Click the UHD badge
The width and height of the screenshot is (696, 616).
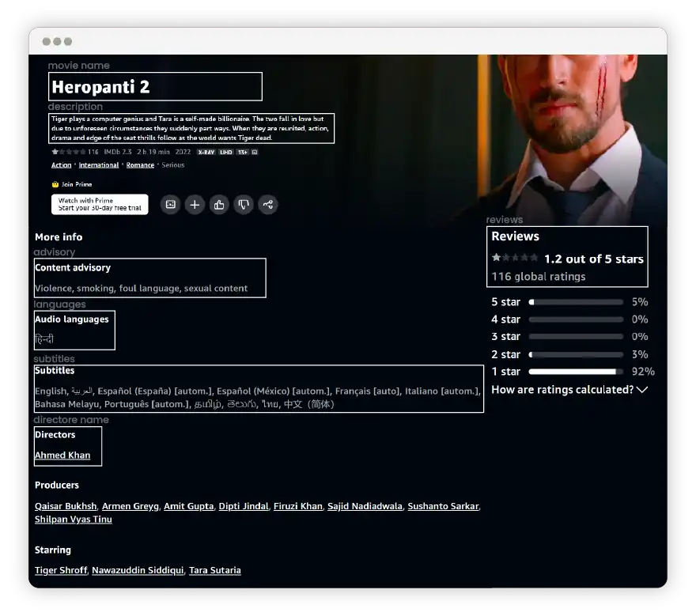[226, 153]
